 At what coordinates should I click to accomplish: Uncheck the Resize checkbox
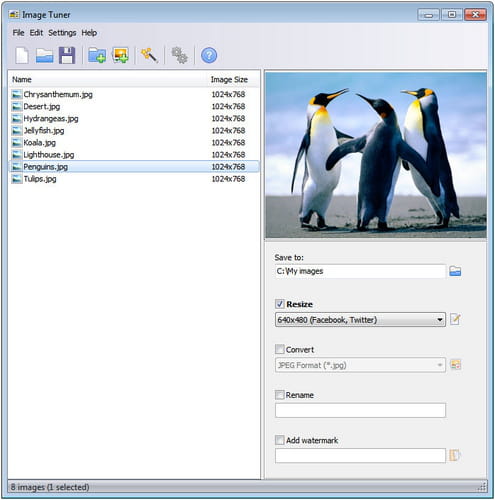280,304
